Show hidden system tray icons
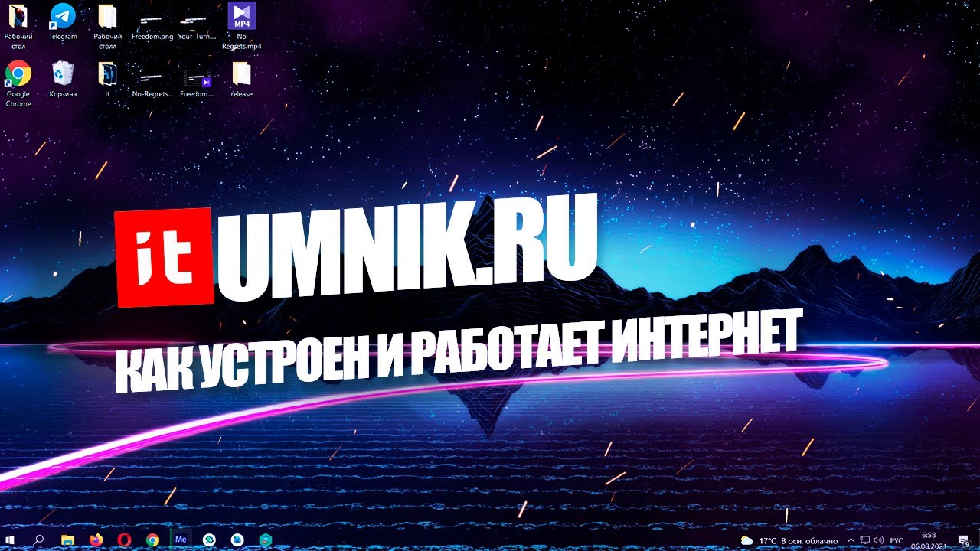The height and width of the screenshot is (551, 980). [851, 540]
